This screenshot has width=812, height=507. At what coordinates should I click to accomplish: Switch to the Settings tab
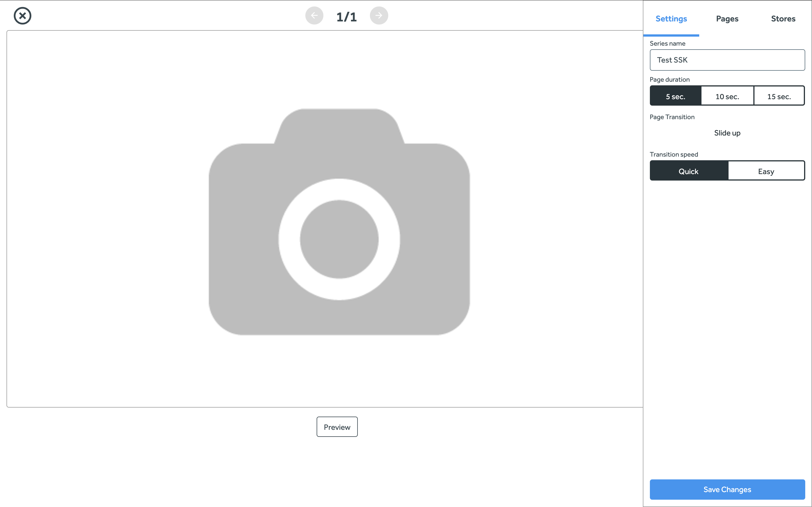671,19
